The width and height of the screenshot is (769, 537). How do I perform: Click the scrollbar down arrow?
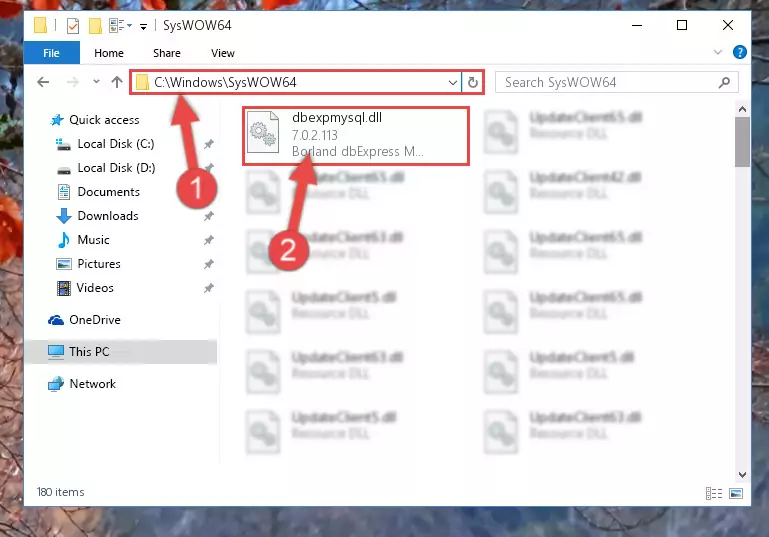tap(742, 475)
